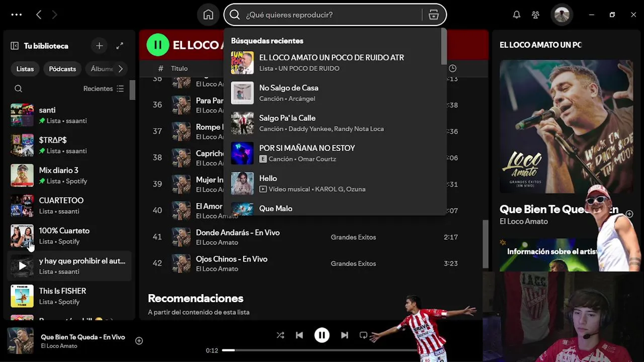Image resolution: width=644 pixels, height=362 pixels.
Task: Skip to next track
Action: pyautogui.click(x=345, y=335)
